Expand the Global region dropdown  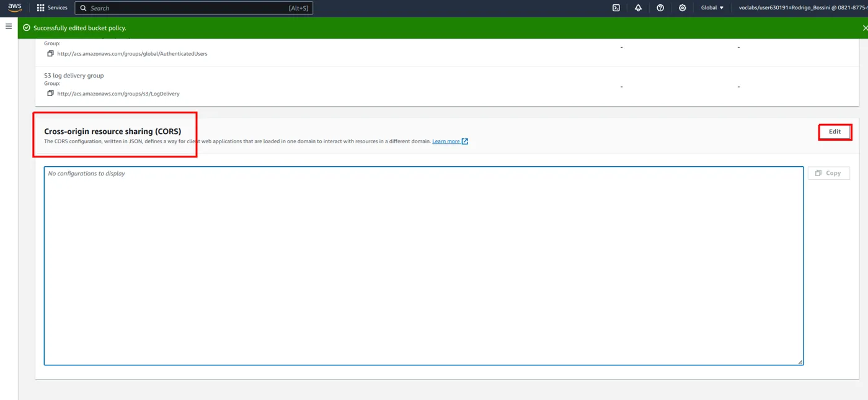(712, 8)
